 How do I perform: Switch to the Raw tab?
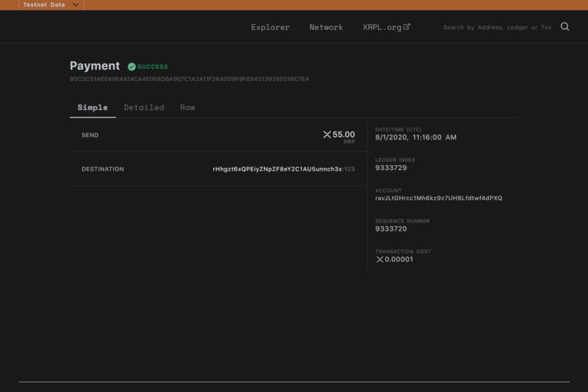pos(187,107)
